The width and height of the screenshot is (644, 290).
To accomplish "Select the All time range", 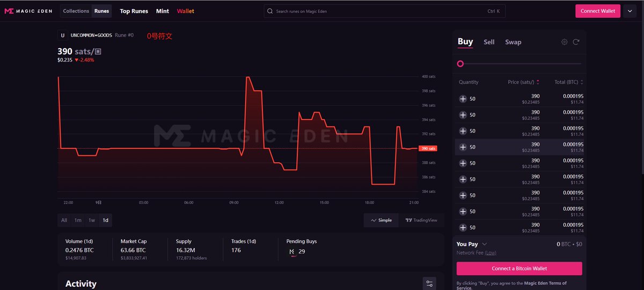I will click(64, 220).
